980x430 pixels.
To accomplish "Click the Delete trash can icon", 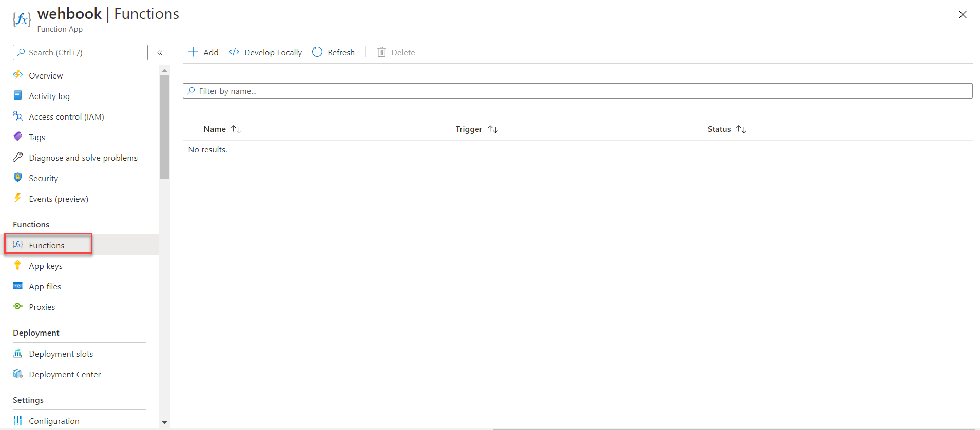I will coord(381,52).
